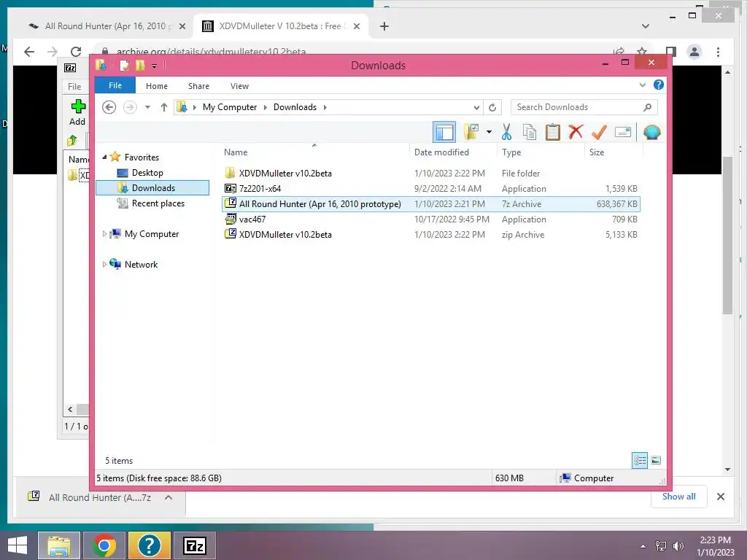Select Desktop under Favorites
Image resolution: width=747 pixels, height=560 pixels.
click(147, 173)
